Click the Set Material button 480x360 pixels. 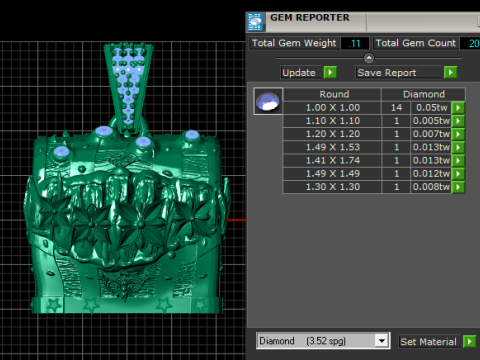click(429, 341)
